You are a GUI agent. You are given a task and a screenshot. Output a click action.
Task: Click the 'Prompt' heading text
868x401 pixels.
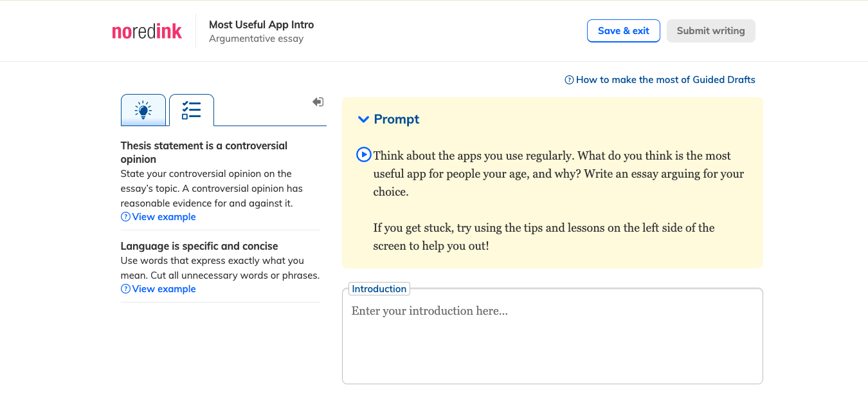[397, 119]
